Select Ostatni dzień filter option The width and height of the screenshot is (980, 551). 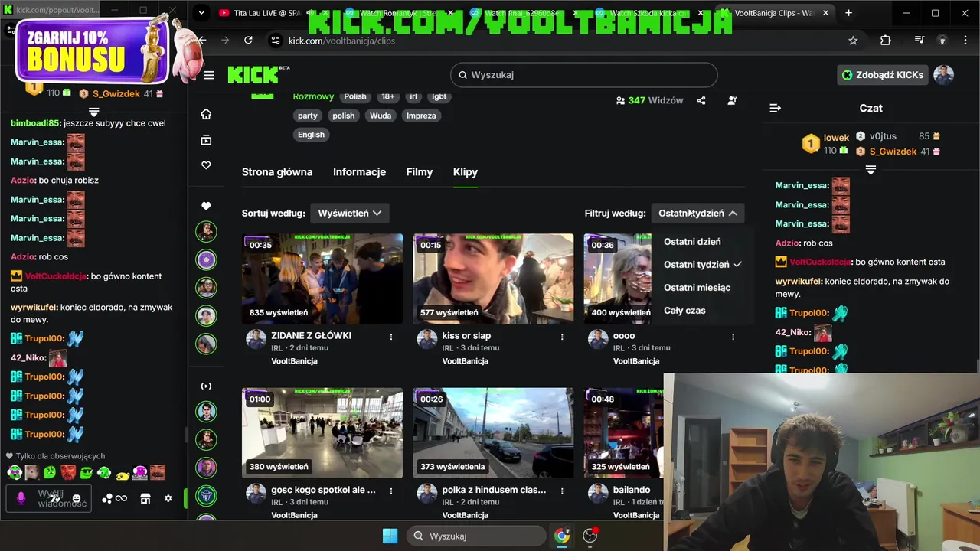coord(692,242)
